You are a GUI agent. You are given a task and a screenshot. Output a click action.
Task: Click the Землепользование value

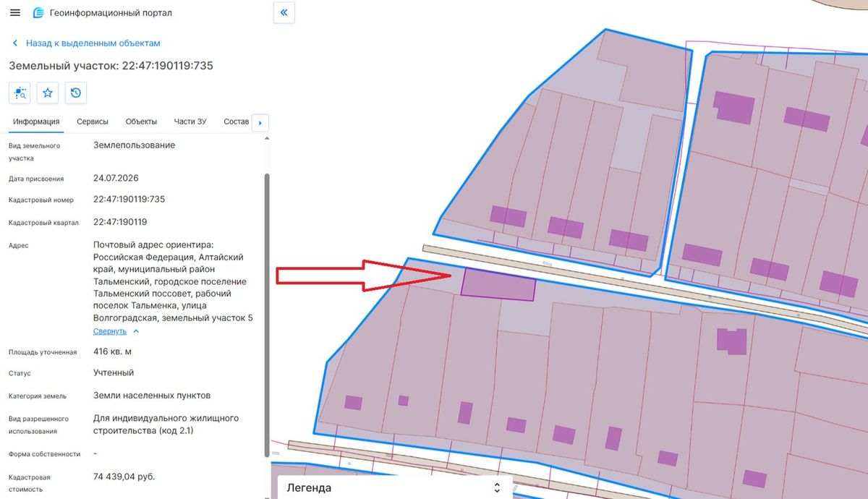click(134, 145)
